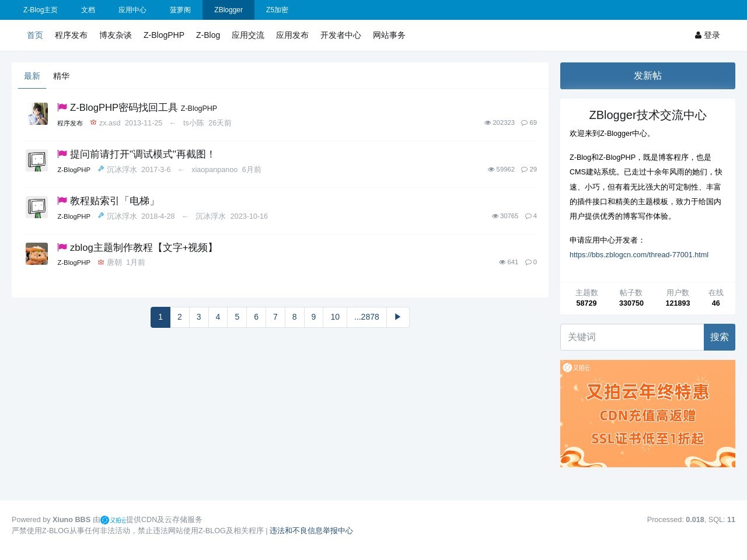The image size is (747, 560).
Task: Click the badge icon before 唐朝
Action: click(100, 262)
